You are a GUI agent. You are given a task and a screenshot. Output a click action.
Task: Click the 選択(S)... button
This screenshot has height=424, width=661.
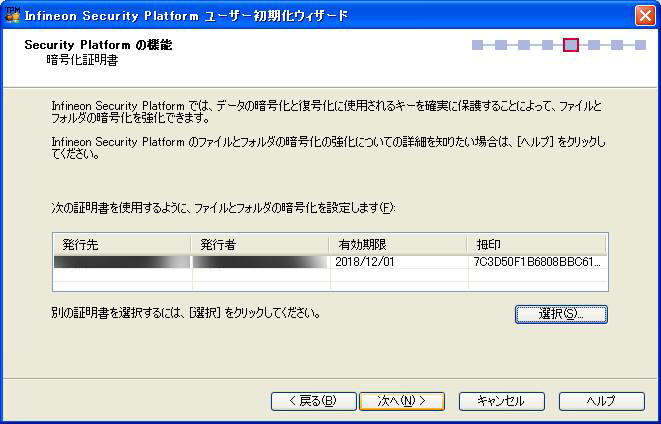tap(561, 314)
